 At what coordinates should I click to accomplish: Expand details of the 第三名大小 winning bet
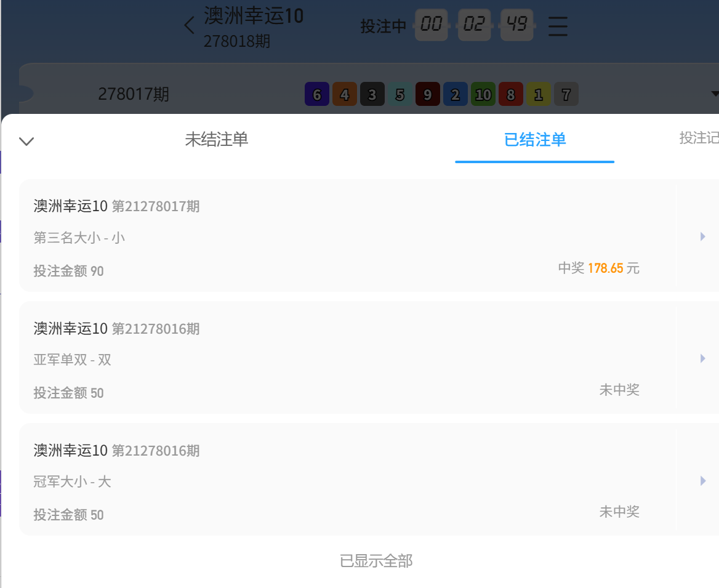click(702, 236)
